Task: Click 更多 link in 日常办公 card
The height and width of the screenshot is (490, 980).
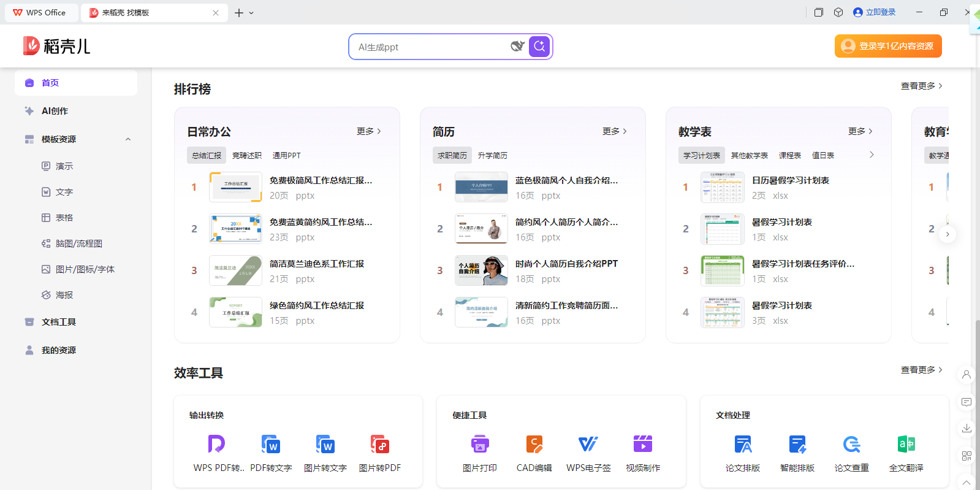Action: coord(369,131)
